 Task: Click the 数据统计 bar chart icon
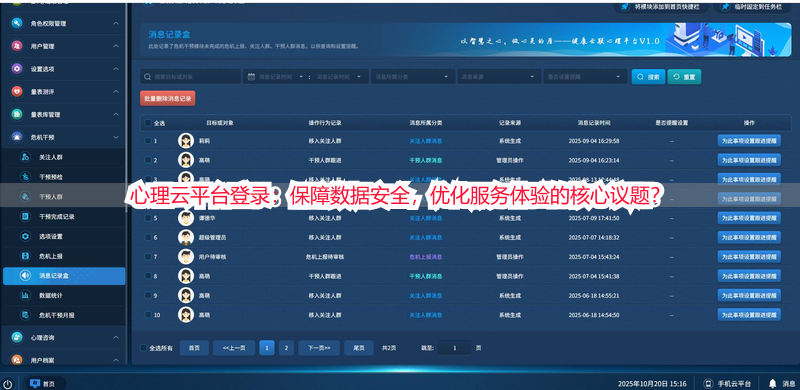click(x=25, y=295)
